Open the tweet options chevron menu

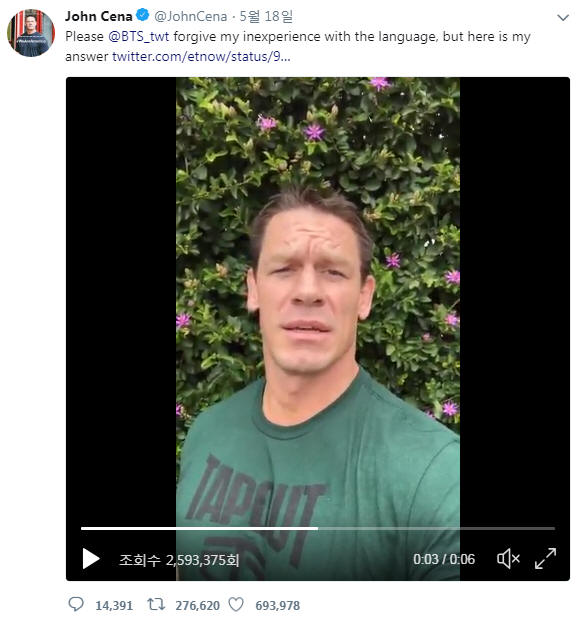pos(563,18)
